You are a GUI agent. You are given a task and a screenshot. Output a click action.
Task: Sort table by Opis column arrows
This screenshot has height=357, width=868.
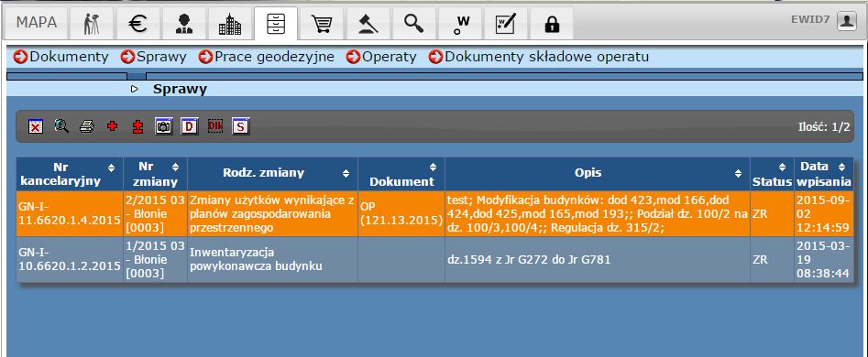(x=739, y=174)
